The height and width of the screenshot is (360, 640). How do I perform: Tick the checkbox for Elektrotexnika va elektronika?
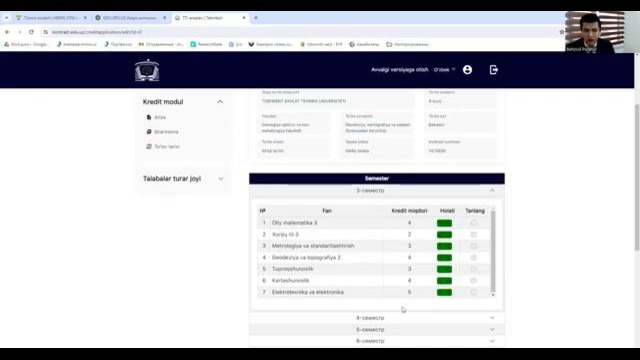[x=473, y=292]
